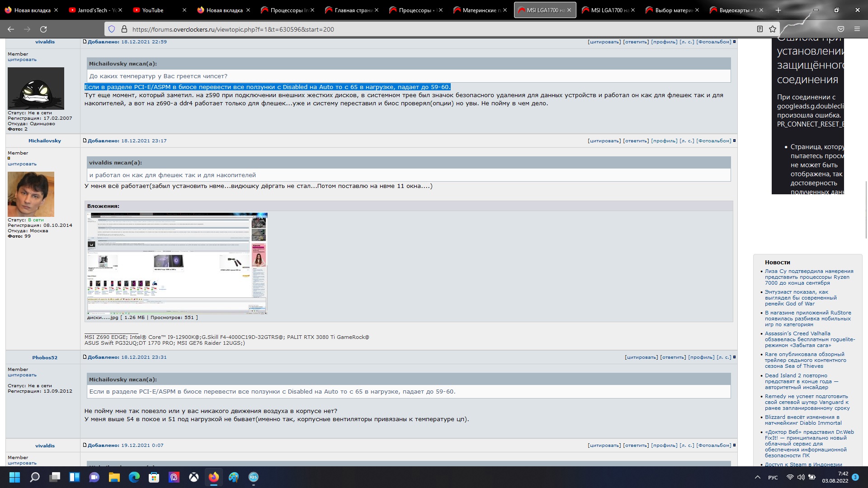
Task: Click the Pocket save icon in toolbar
Action: [841, 29]
